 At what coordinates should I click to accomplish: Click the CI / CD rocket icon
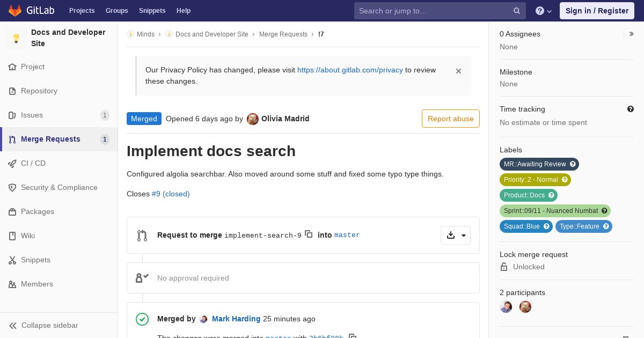pyautogui.click(x=12, y=164)
